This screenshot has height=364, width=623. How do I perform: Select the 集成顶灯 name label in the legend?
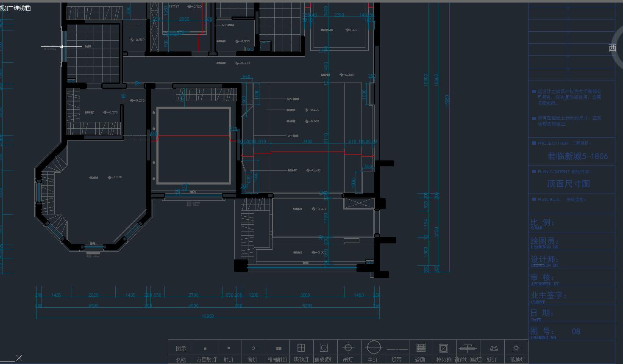324,360
